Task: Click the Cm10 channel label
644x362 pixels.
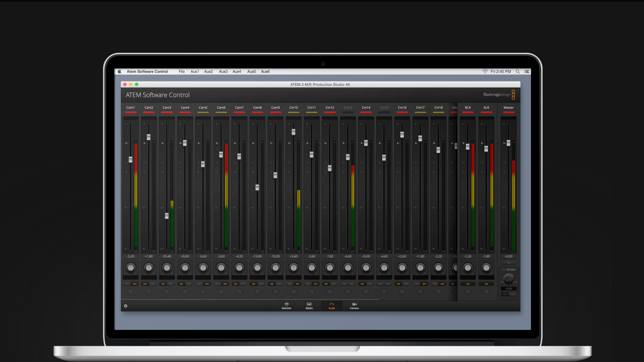Action: [x=293, y=108]
